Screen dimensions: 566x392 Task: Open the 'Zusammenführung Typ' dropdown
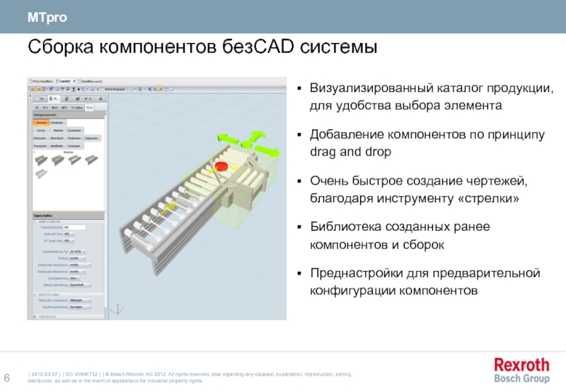(x=77, y=251)
